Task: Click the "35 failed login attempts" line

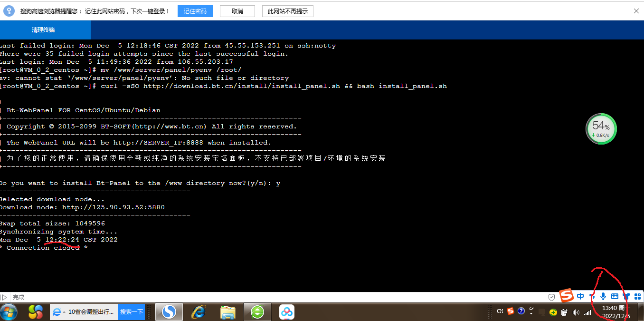Action: point(144,54)
